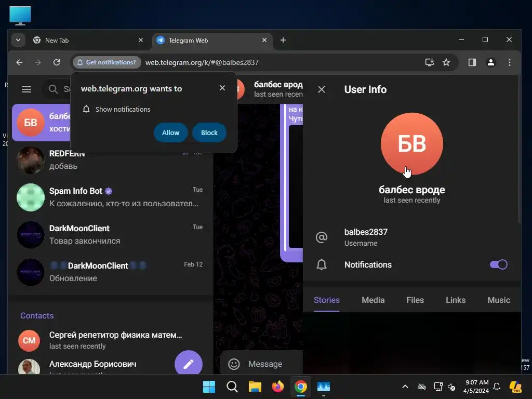Open the emoji picker in message box
Viewport: 532px width, 399px height.
[x=233, y=364]
